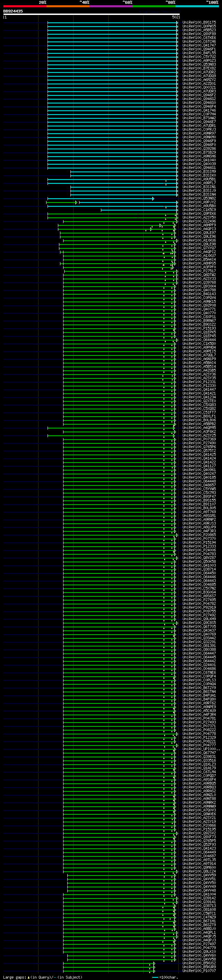Select hit label UniRef100_C1K5C9

coord(199,210)
